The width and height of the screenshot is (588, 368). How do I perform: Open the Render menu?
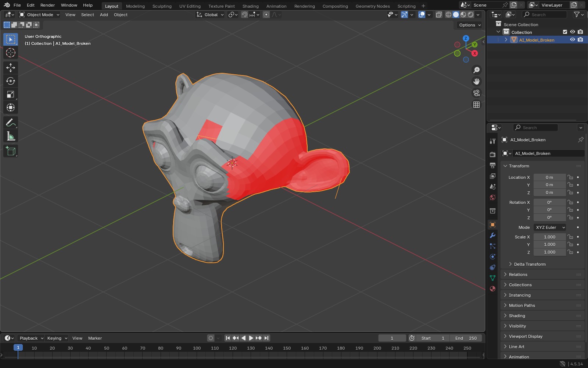point(47,5)
